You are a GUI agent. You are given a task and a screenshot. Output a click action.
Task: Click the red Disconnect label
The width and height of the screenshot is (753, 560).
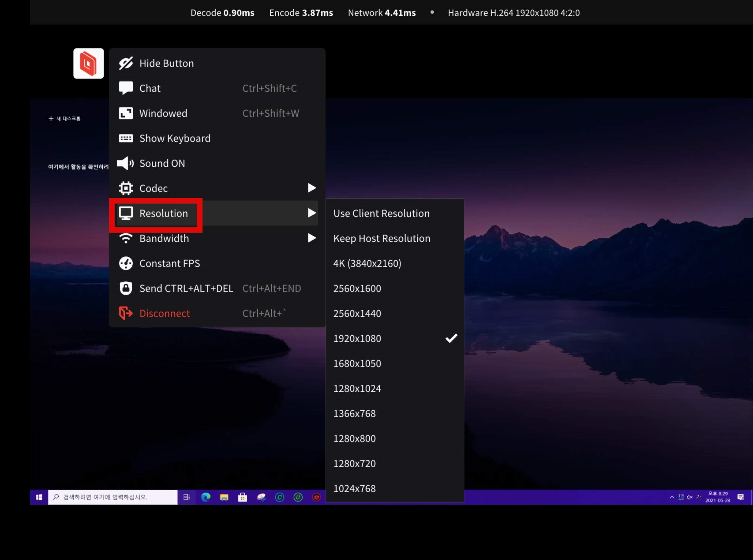(x=164, y=313)
